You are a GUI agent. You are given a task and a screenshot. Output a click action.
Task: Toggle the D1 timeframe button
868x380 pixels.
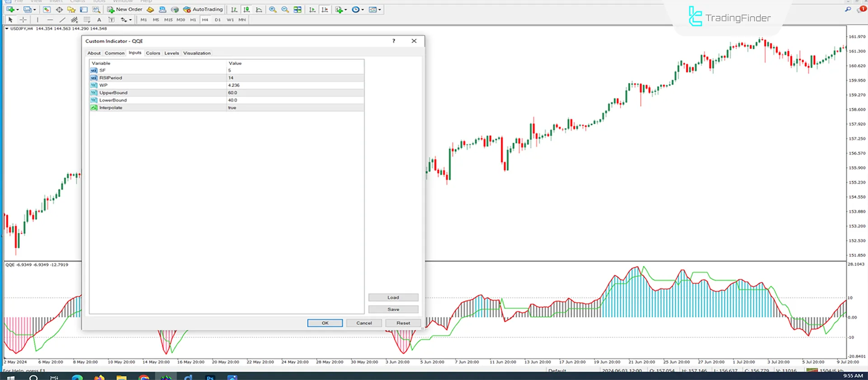pos(217,20)
